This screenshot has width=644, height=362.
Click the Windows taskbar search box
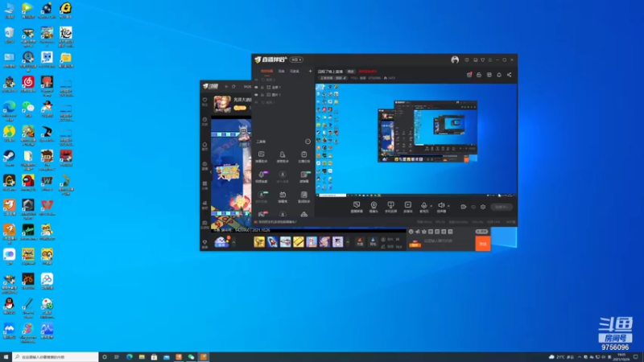[x=56, y=357]
